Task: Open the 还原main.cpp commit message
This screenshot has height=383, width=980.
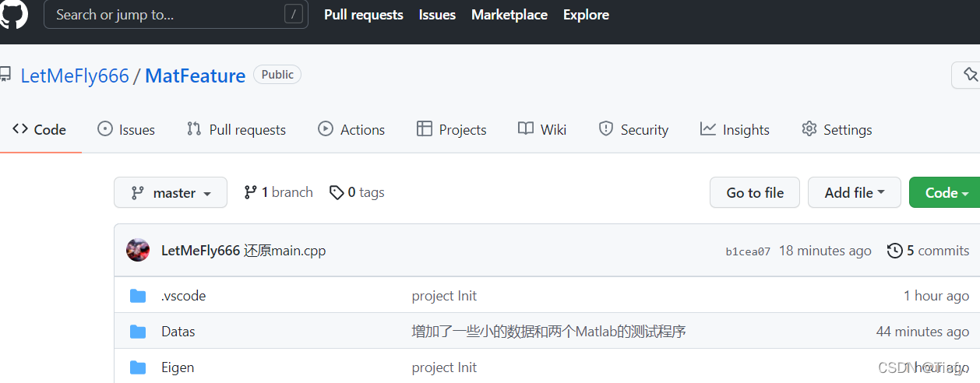Action: 284,251
